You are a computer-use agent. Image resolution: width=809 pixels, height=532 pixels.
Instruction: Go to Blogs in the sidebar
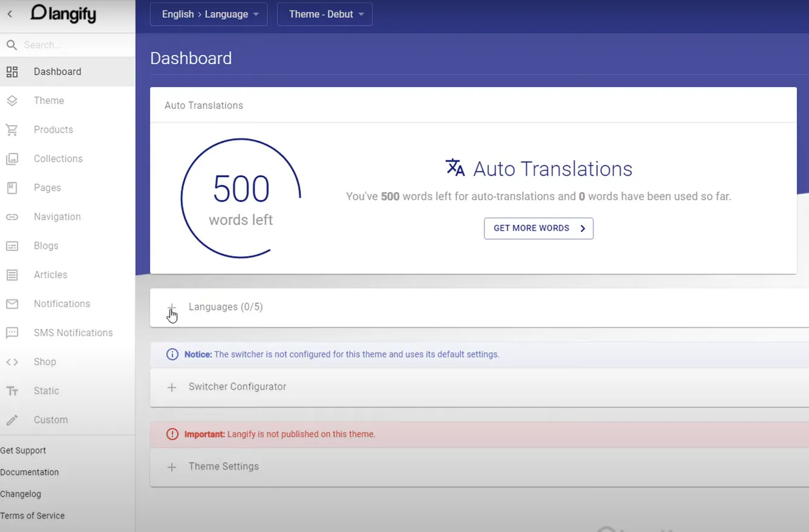click(67, 246)
